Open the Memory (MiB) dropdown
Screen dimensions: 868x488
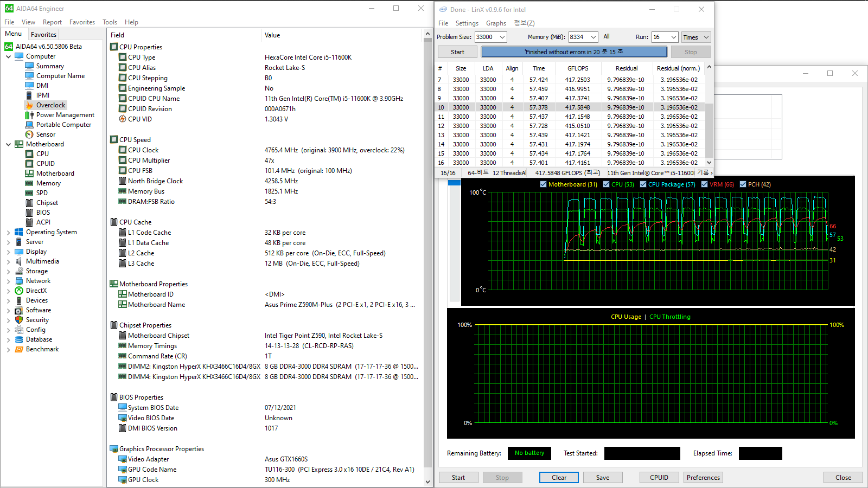pyautogui.click(x=593, y=37)
